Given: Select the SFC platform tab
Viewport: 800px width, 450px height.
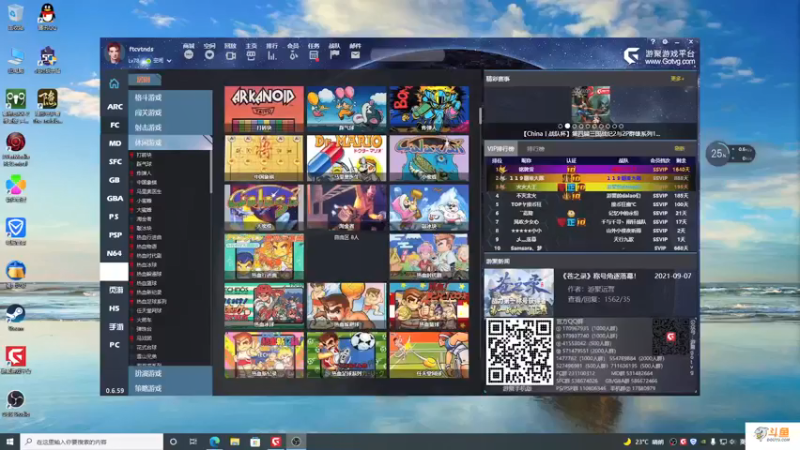Looking at the screenshot, I should click(114, 162).
